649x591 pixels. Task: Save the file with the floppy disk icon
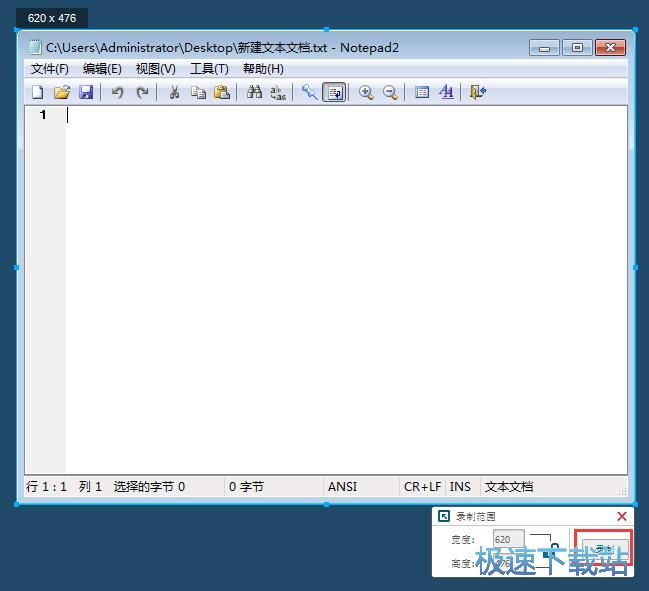click(86, 92)
